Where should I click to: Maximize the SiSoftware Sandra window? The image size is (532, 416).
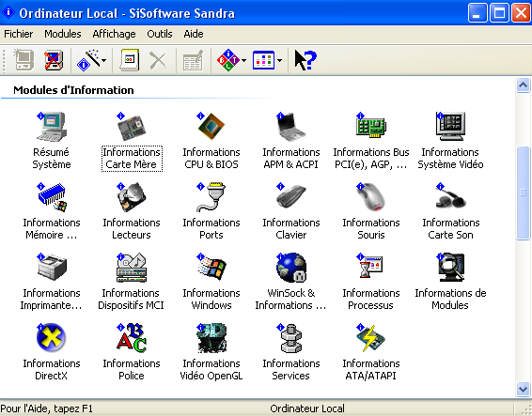coord(499,13)
